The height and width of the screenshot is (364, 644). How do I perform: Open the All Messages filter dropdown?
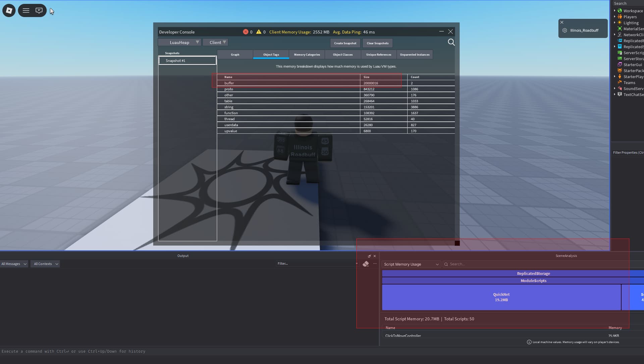coord(14,264)
